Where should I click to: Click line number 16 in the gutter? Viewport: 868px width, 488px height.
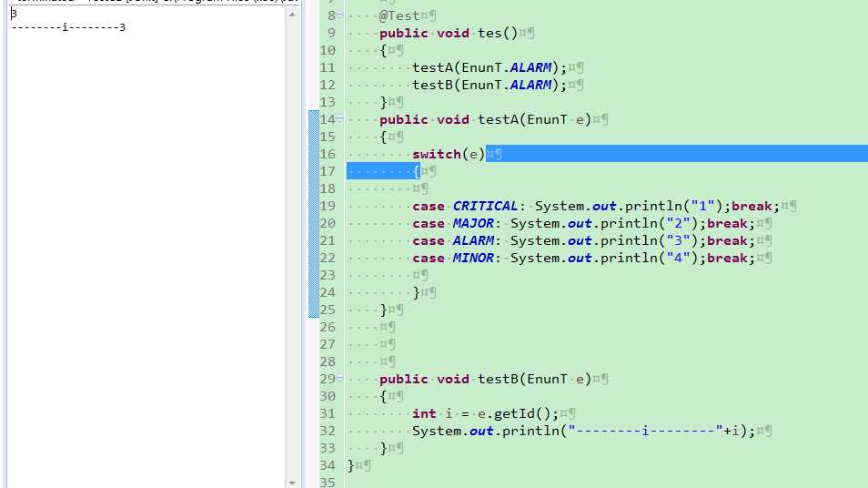[x=328, y=154]
